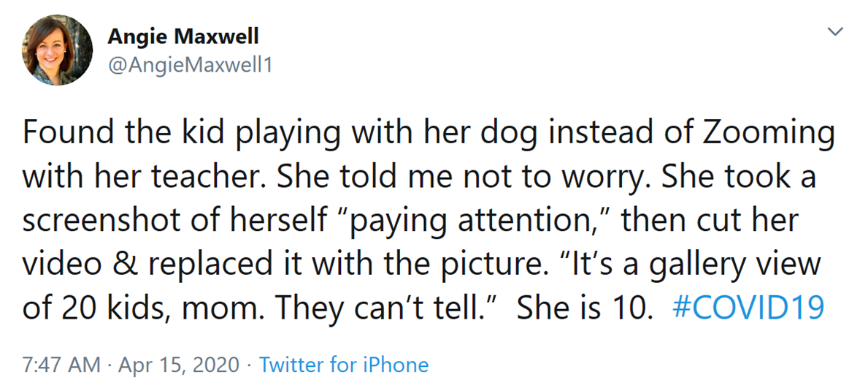Click the Apr 15, 2020 date
The width and height of the screenshot is (868, 391).
[x=179, y=365]
